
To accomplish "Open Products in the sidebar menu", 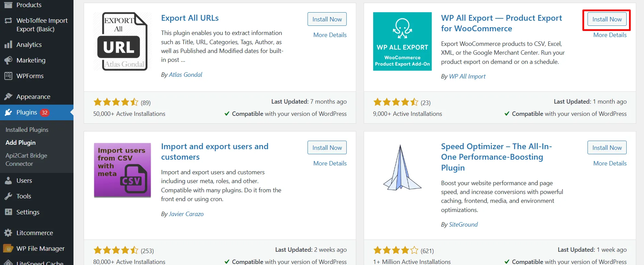I will tap(29, 5).
